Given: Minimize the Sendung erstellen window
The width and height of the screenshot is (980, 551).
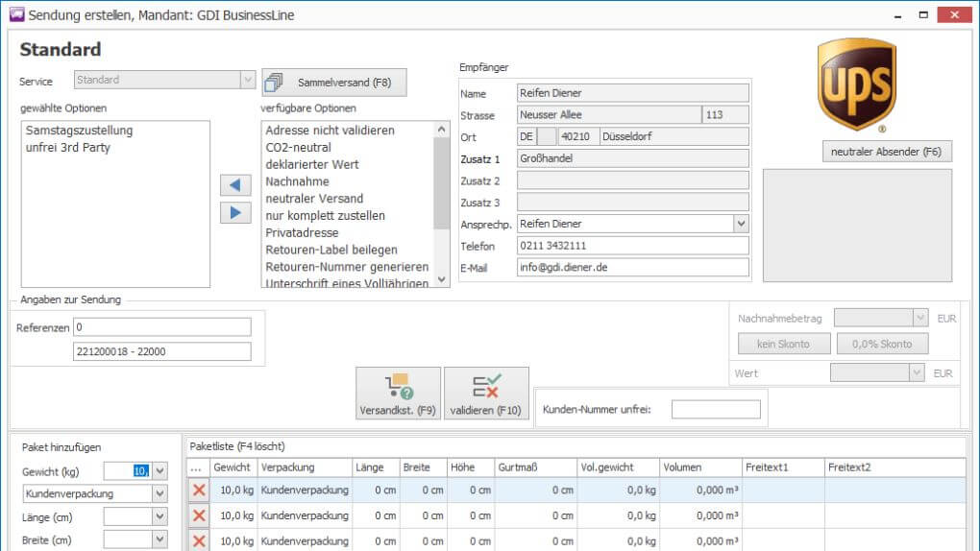Looking at the screenshot, I should click(x=897, y=15).
